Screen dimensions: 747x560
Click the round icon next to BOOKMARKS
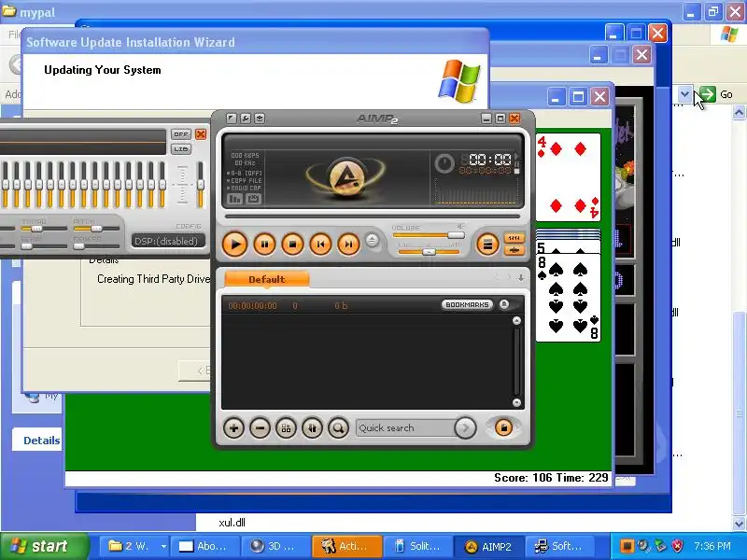pyautogui.click(x=504, y=304)
